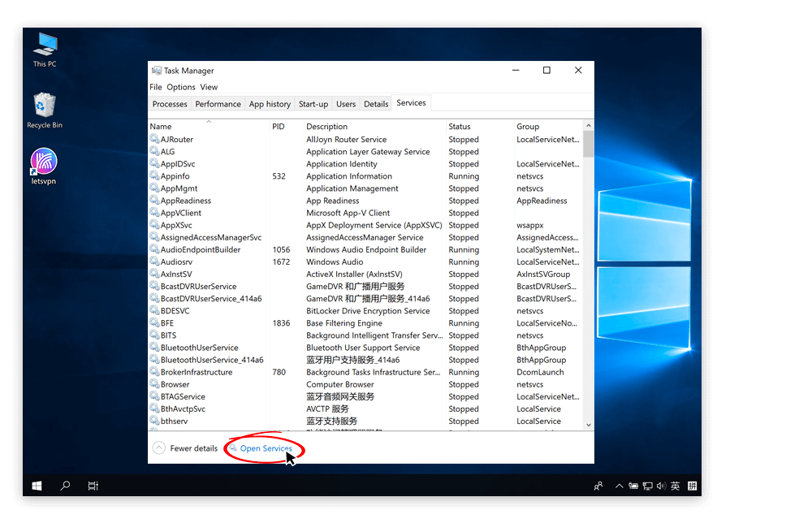
Task: Click the Open Services link
Action: [266, 448]
